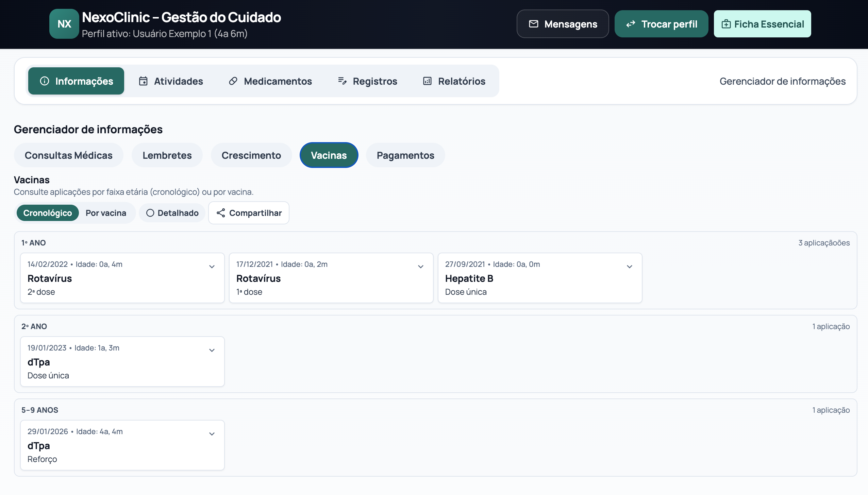Open the Relatórios tab
The height and width of the screenshot is (495, 868).
pyautogui.click(x=454, y=81)
